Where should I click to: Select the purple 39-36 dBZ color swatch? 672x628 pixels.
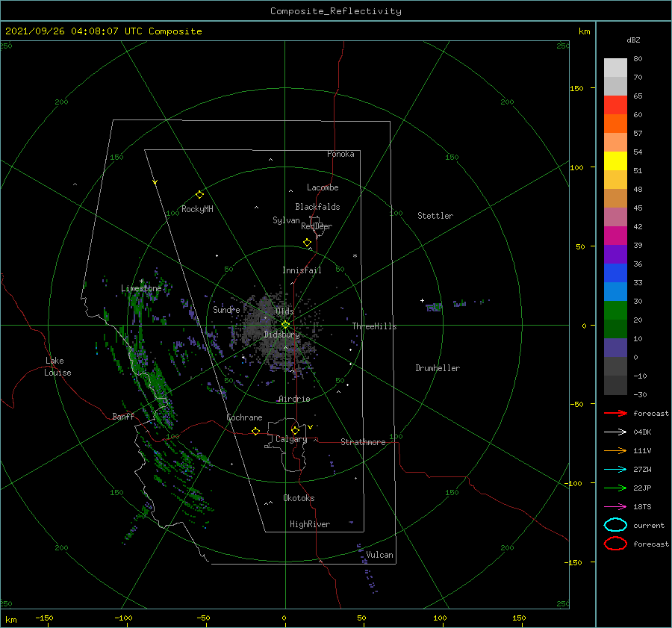click(x=615, y=254)
